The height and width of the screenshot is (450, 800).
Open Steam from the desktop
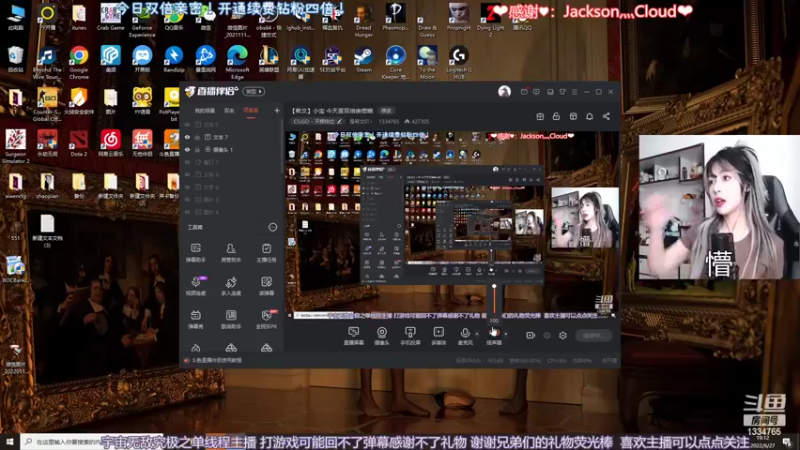pos(364,59)
